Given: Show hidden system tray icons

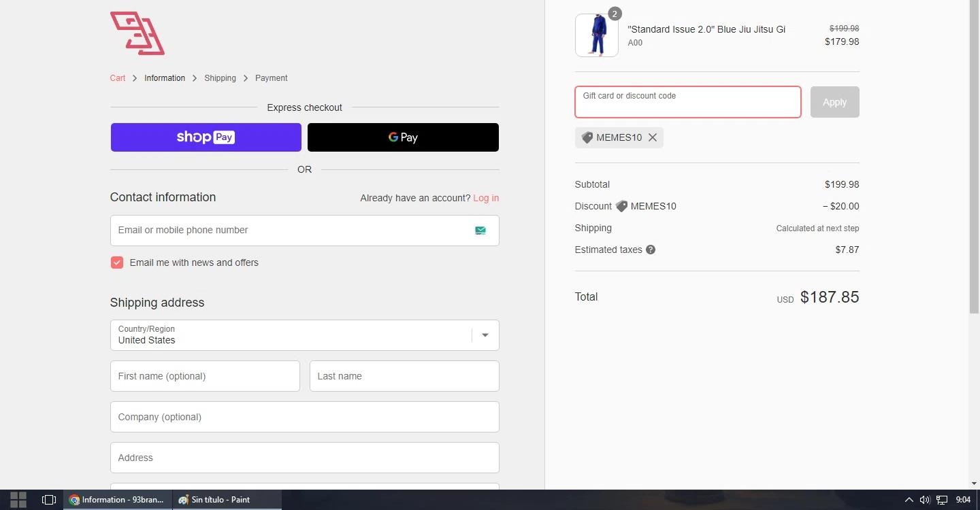Looking at the screenshot, I should (909, 500).
